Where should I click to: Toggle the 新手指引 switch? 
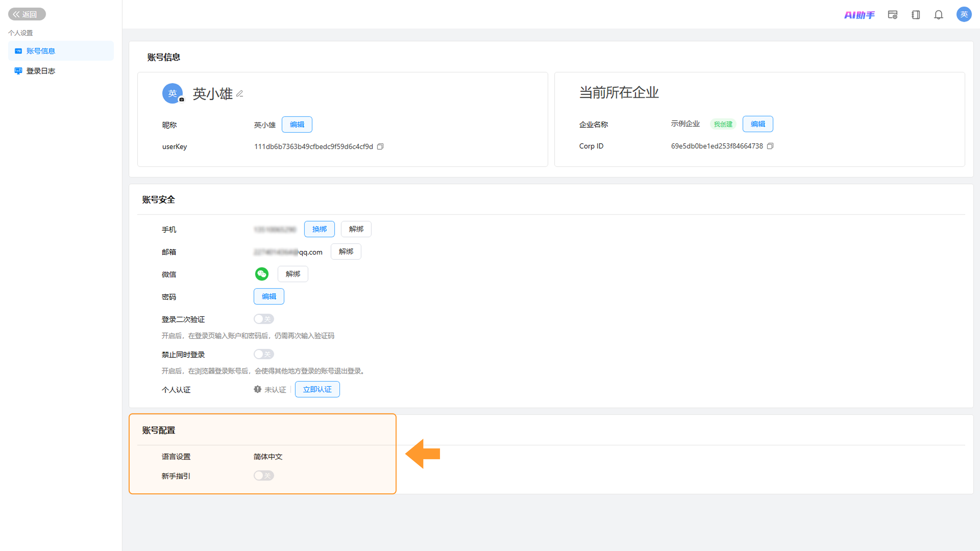point(264,475)
